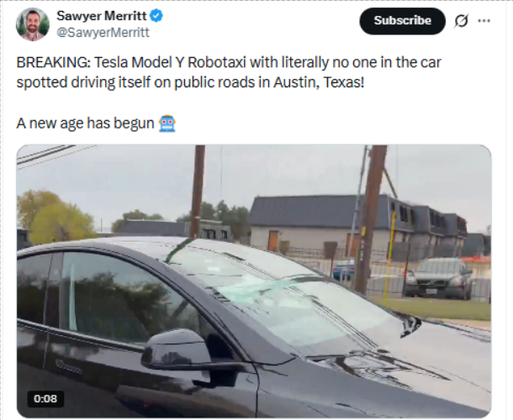
Task: Click the parked SUV in the video background
Action: click(x=439, y=278)
